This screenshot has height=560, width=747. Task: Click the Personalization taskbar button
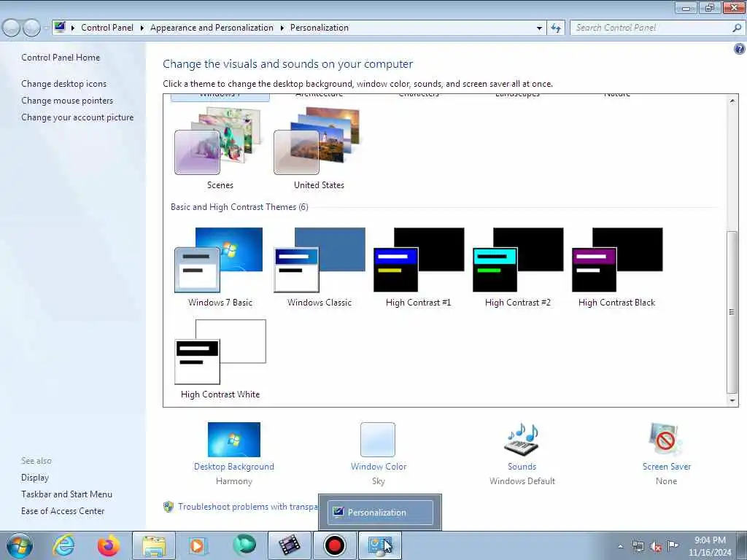pos(379,545)
